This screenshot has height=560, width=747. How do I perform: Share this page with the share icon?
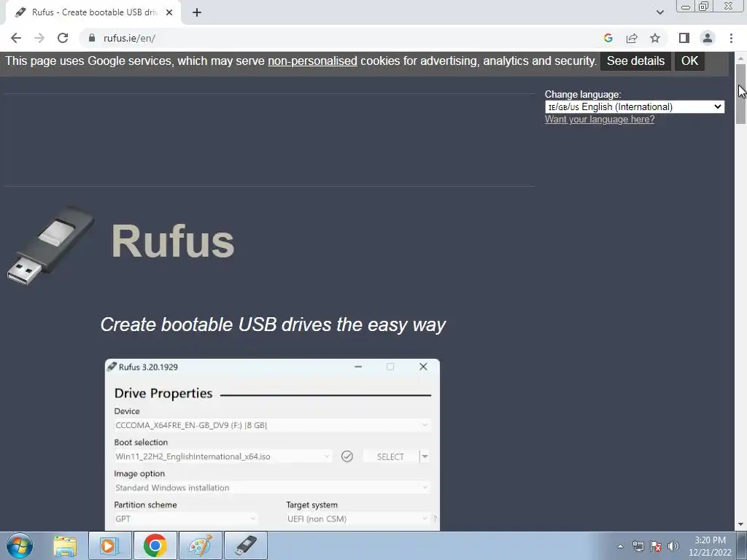pyautogui.click(x=632, y=38)
